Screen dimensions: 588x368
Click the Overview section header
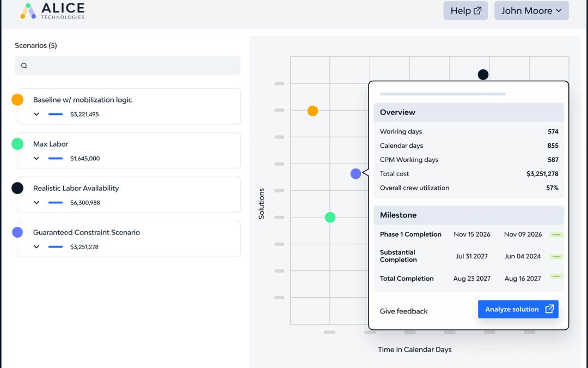(469, 112)
